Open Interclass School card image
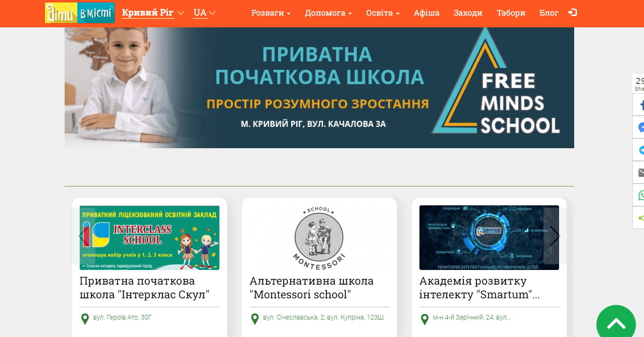This screenshot has width=644, height=337. tap(150, 238)
